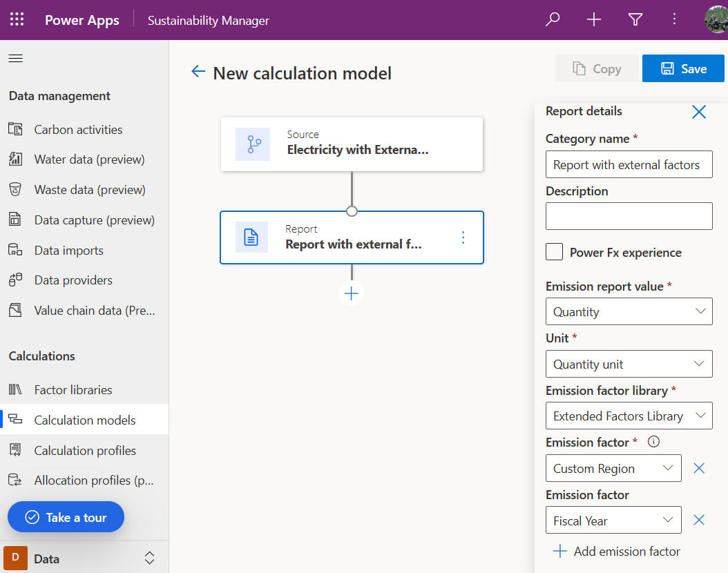This screenshot has width=728, height=573.
Task: Open the Fiscal Year dropdown
Action: tap(613, 520)
